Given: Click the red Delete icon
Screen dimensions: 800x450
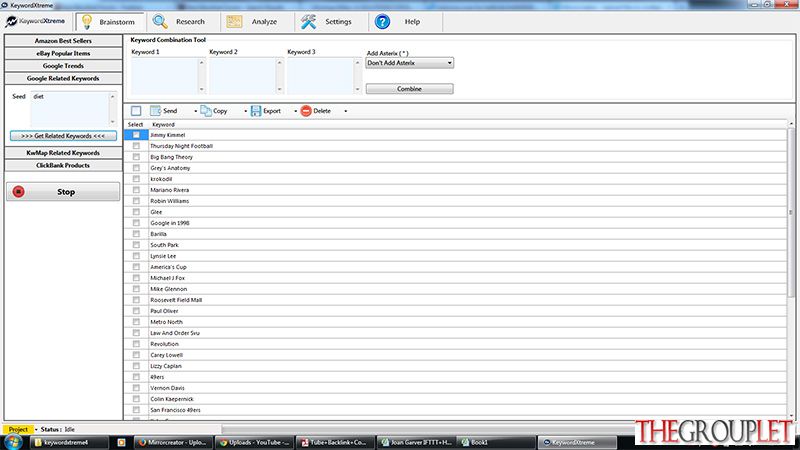Looking at the screenshot, I should [x=306, y=111].
